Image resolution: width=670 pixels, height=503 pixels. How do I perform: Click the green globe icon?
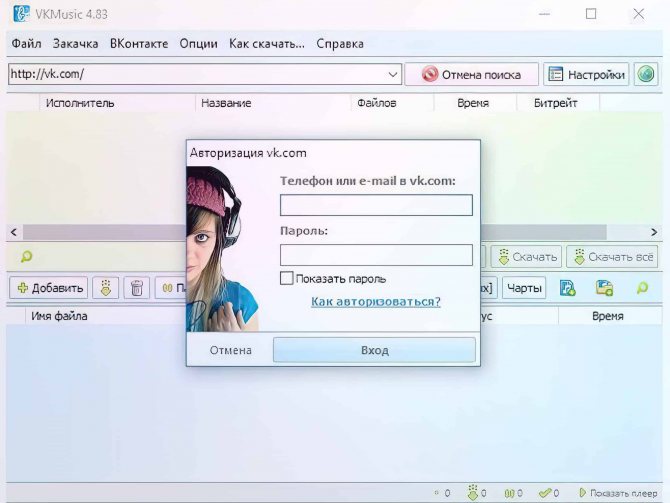(646, 74)
